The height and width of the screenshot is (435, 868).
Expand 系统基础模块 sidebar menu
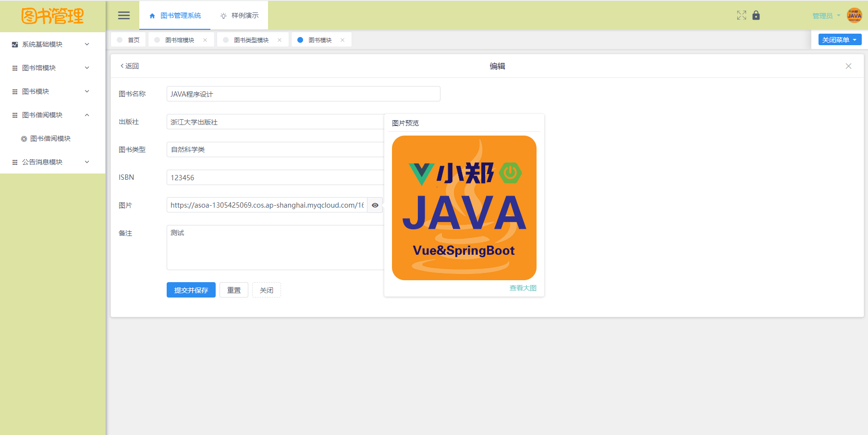tap(51, 44)
